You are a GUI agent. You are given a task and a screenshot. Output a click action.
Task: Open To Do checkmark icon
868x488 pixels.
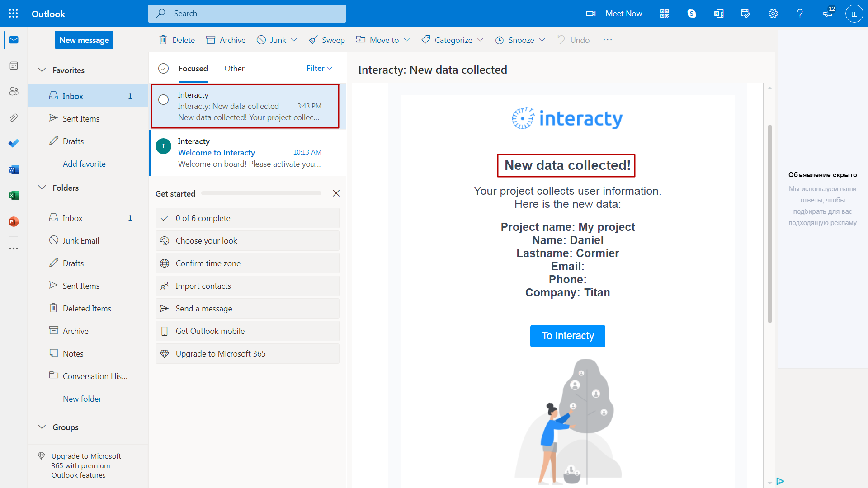(x=14, y=143)
